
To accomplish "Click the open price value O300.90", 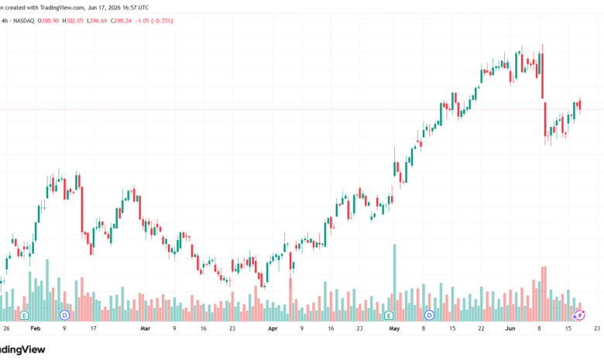I will [48, 21].
